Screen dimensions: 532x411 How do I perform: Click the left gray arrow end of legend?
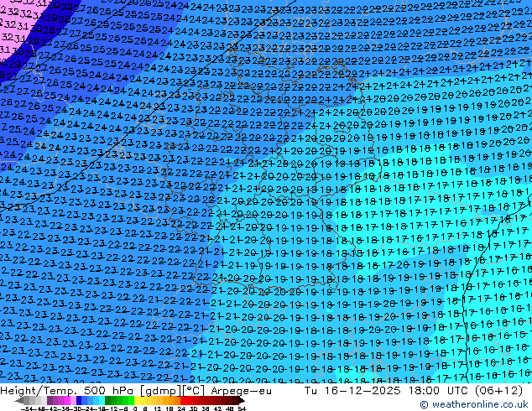[19, 400]
